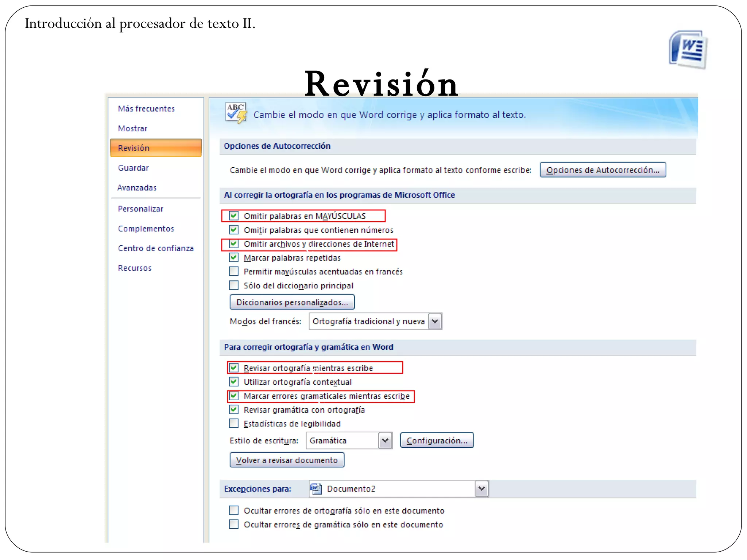Image resolution: width=747 pixels, height=560 pixels.
Task: Click the 'Excepciones para:' label
Action: click(x=258, y=489)
